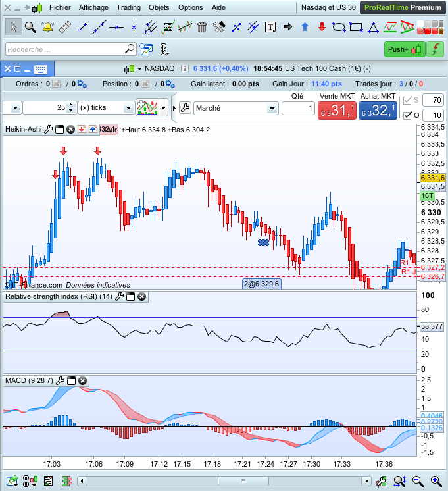Select the black right arrow tool

click(x=287, y=27)
